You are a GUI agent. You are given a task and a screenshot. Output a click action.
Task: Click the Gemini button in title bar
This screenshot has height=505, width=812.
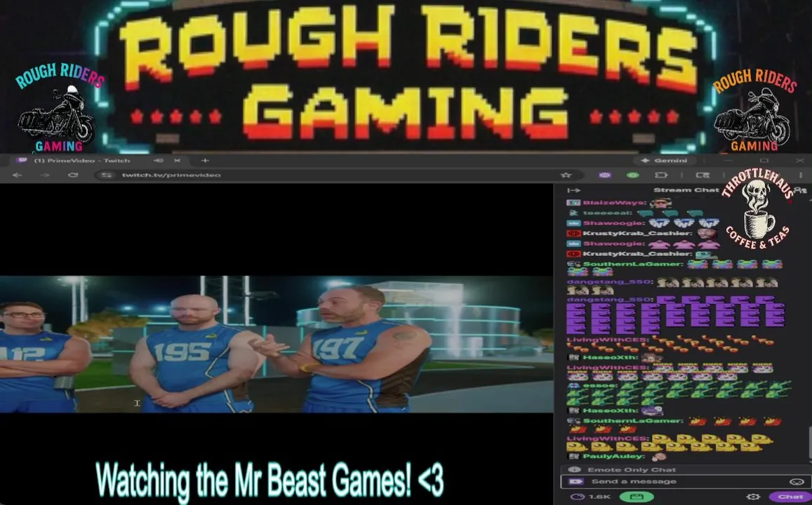coord(664,161)
